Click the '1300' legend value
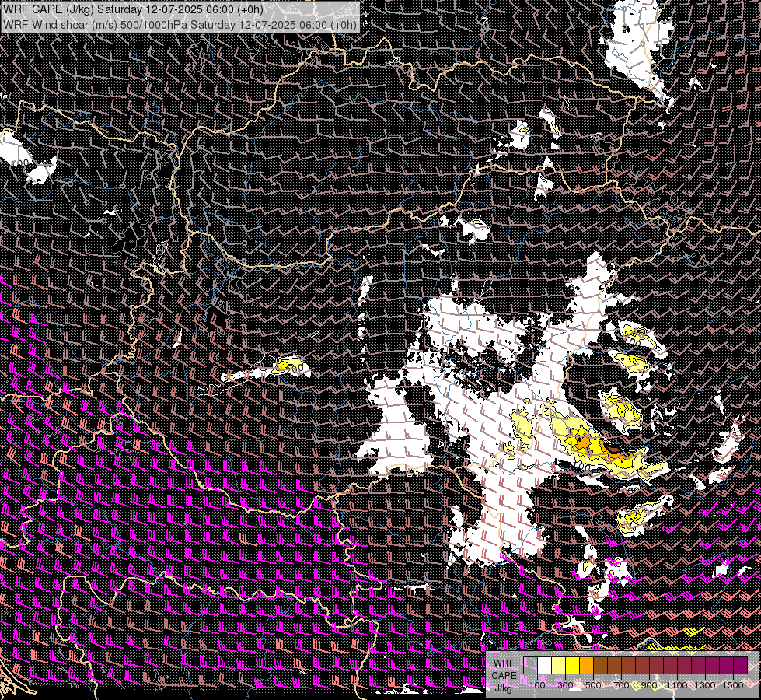Image resolution: width=761 pixels, height=700 pixels. click(x=705, y=685)
